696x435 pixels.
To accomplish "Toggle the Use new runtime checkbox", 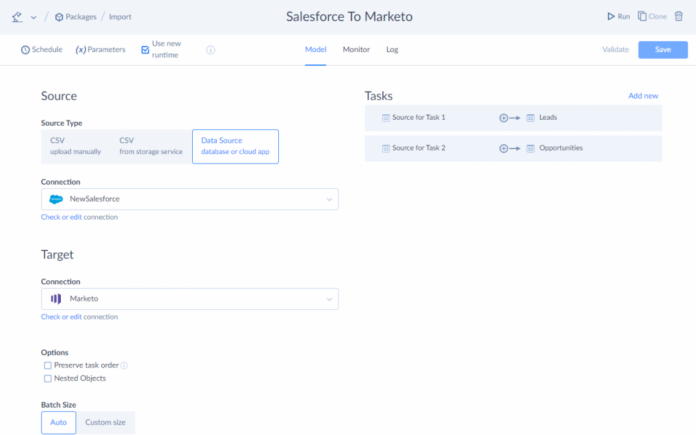I will click(x=145, y=49).
